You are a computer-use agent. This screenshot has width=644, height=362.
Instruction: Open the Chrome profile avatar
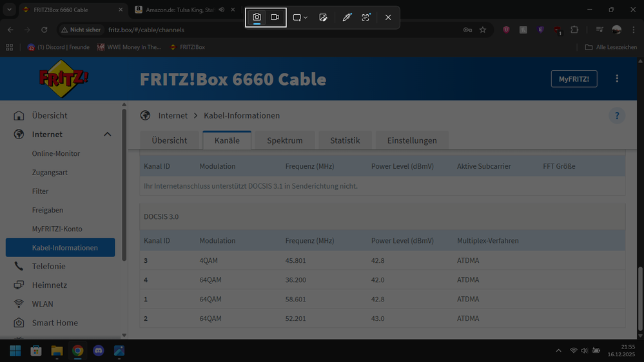tap(616, 30)
